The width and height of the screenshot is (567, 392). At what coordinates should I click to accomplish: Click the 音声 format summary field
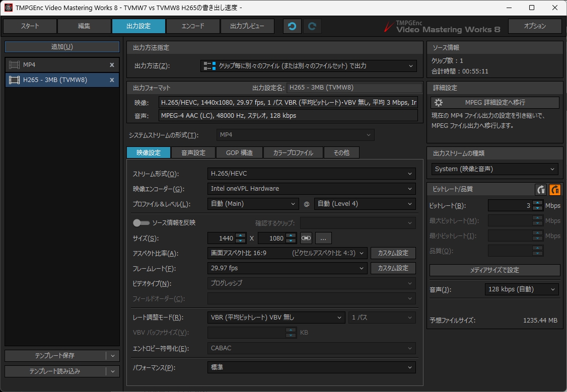288,116
